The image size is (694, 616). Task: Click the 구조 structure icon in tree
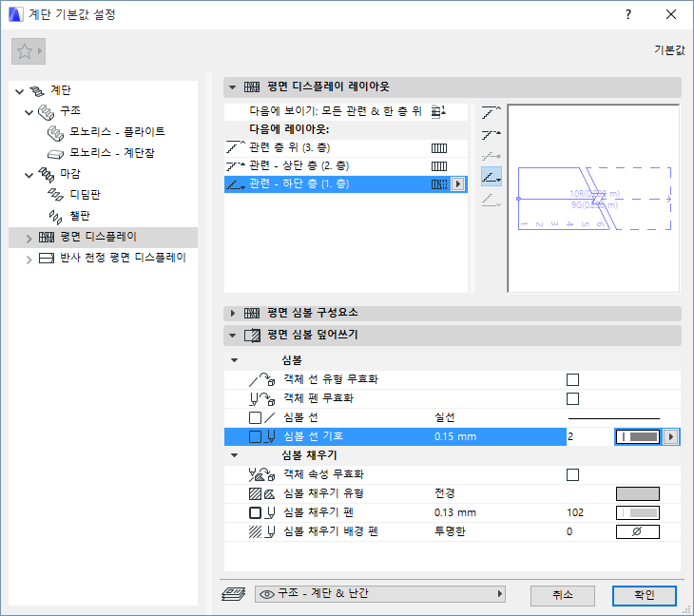point(46,112)
